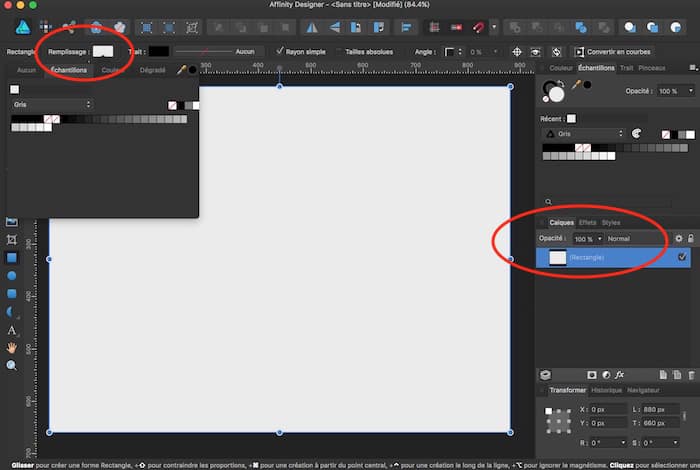Click the Récent white swatch
Screen dimensions: 700x470
pos(571,118)
